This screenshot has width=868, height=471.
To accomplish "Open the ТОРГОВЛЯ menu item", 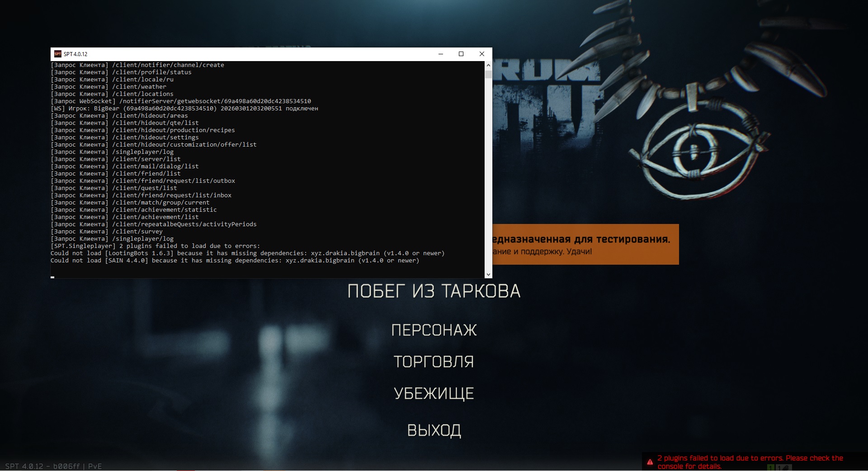I will tap(434, 362).
